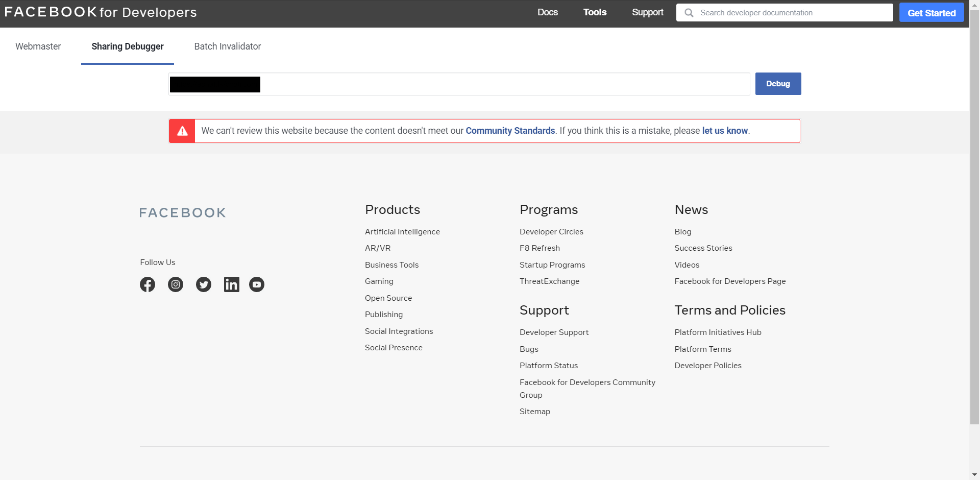The image size is (980, 480).
Task: Click the grey FACEBOOK footer logo
Action: [183, 212]
